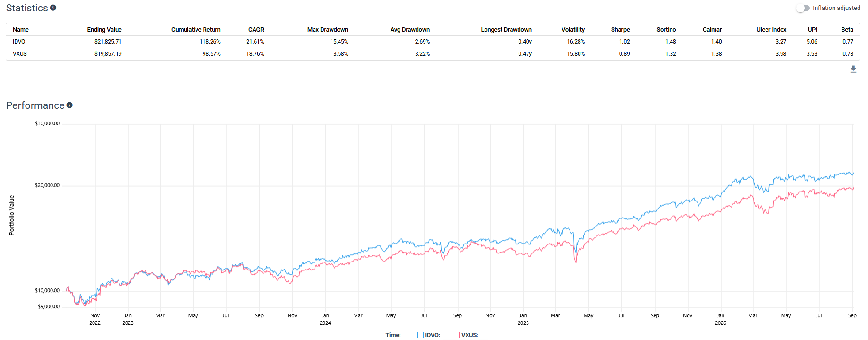Click the $10,000.00 axis label

[x=47, y=291]
